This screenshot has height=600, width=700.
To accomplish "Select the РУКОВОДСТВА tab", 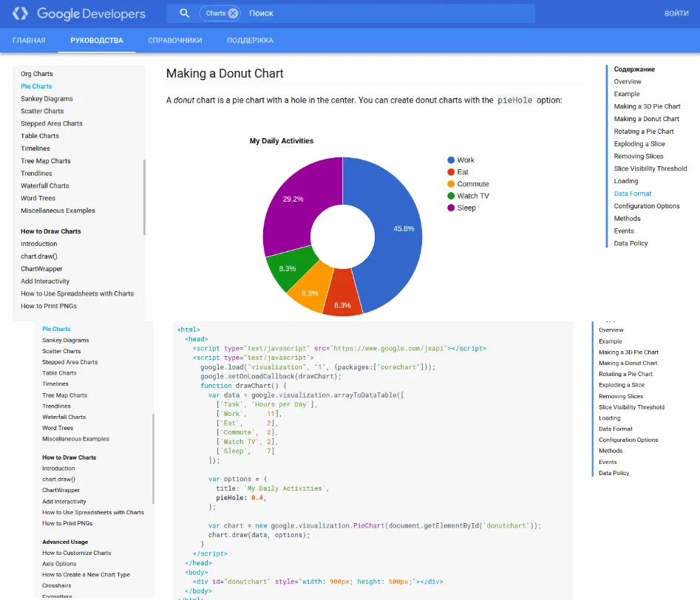I will click(x=96, y=40).
